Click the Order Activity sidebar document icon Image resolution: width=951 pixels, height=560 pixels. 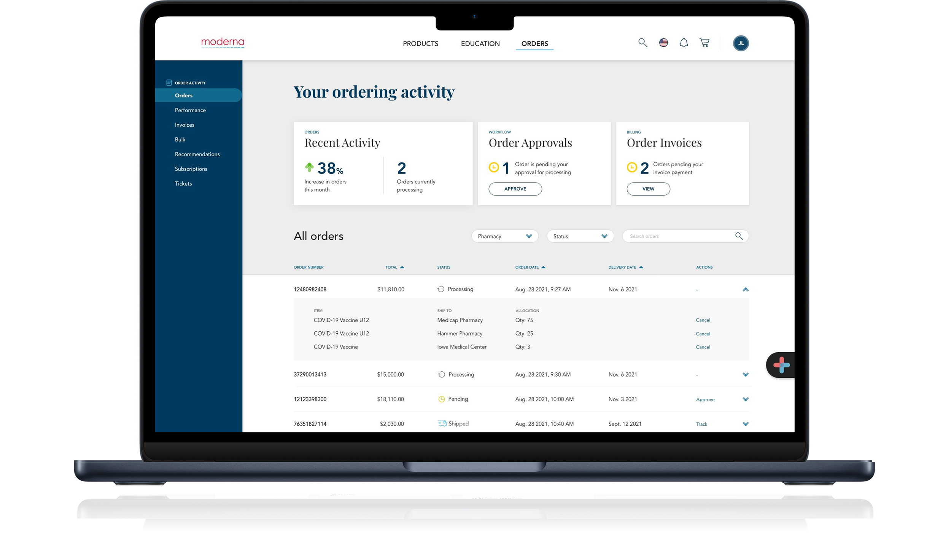point(169,83)
